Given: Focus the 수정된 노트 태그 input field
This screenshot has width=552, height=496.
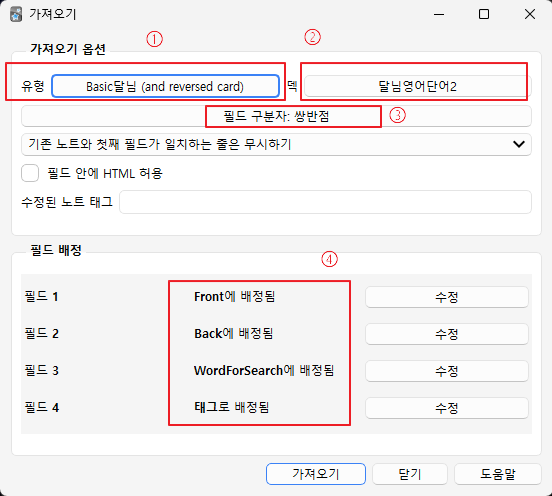Looking at the screenshot, I should tap(325, 202).
